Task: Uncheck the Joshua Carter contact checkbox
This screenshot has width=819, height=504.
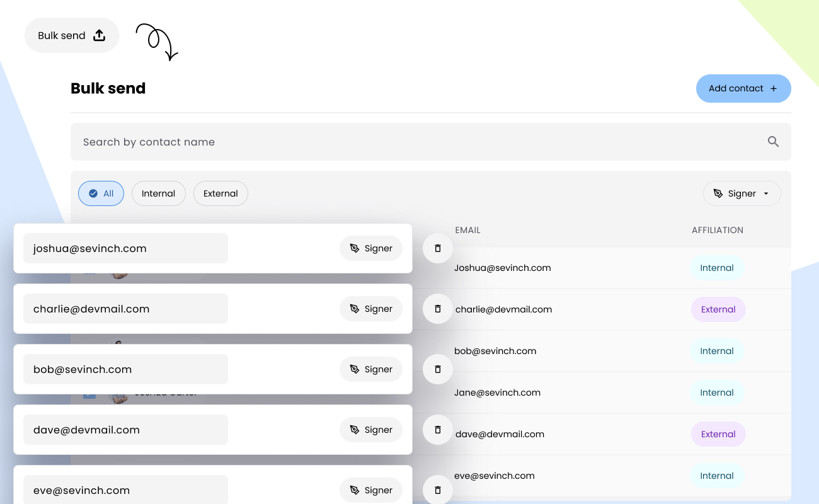Action: 89,392
